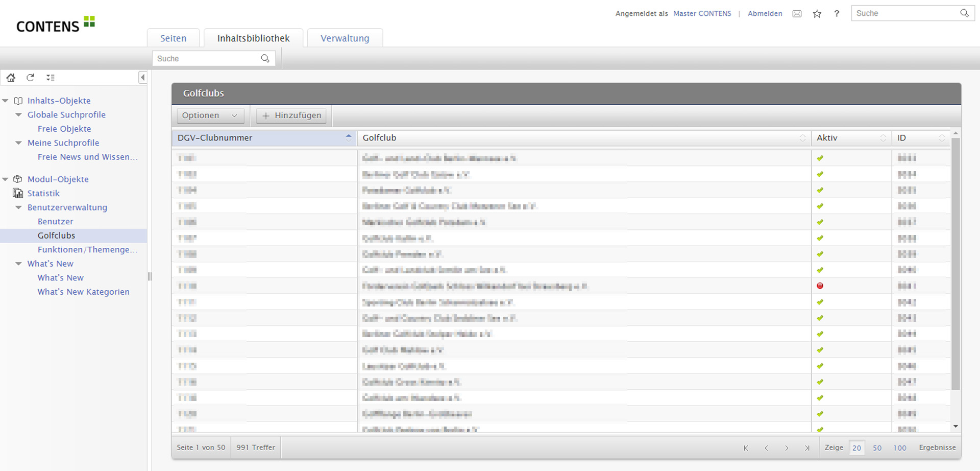Screen dimensions: 980x471
Task: Click the home icon in sidebar toolbar
Action: (x=11, y=78)
